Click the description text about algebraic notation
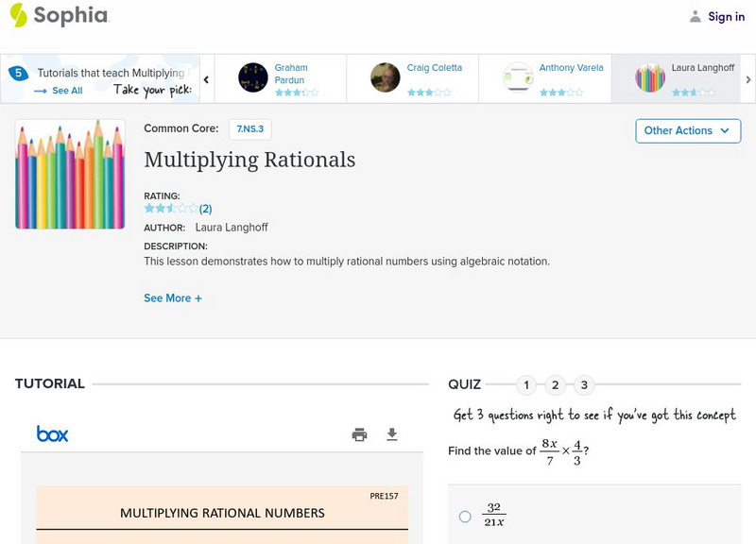This screenshot has height=544, width=756. pos(347,262)
